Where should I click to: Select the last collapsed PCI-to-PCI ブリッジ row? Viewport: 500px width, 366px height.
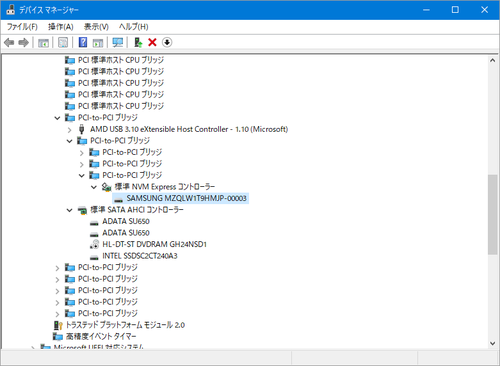tap(107, 313)
